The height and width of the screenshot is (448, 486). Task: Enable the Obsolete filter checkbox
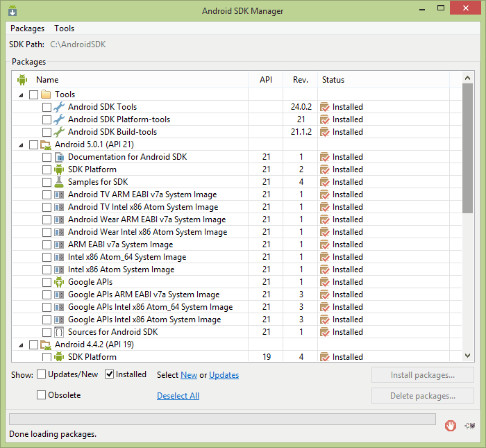click(x=41, y=395)
